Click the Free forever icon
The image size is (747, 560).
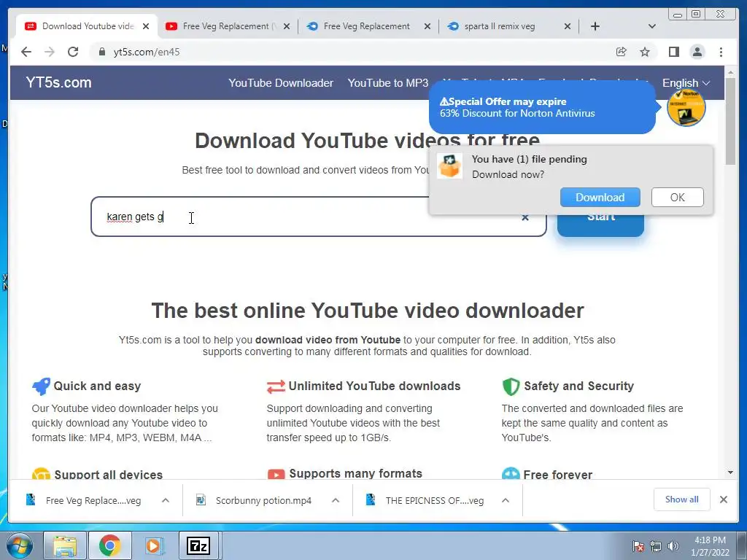point(511,473)
